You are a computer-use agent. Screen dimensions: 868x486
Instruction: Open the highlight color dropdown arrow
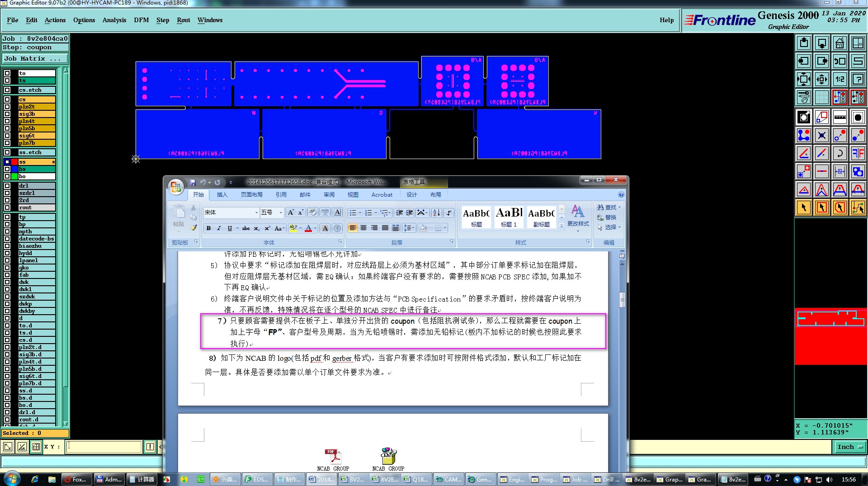(x=300, y=228)
